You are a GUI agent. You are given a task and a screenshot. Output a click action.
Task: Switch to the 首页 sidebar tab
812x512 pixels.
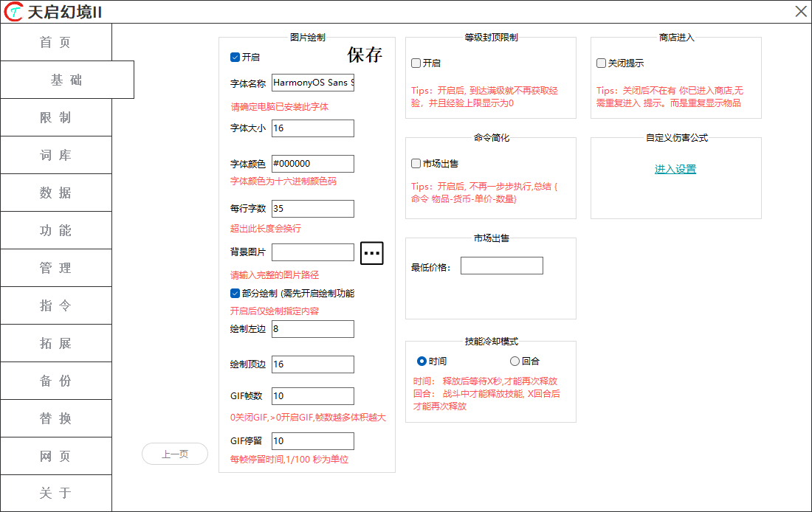click(x=56, y=43)
